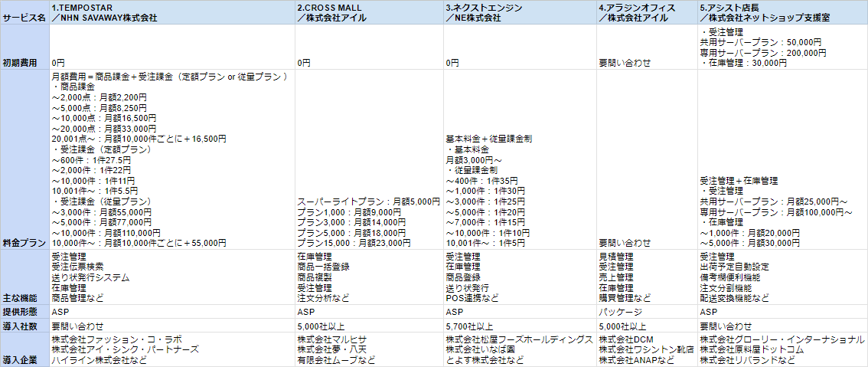
Task: Click CROSS MALL's ASP 提供形態 cell
Action: tap(370, 311)
